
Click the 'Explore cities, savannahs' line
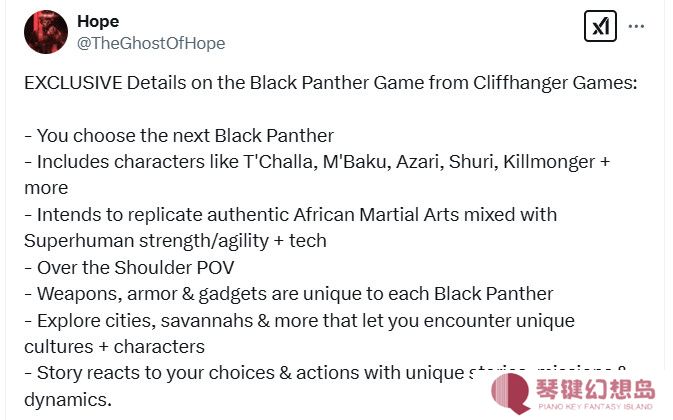pyautogui.click(x=300, y=321)
